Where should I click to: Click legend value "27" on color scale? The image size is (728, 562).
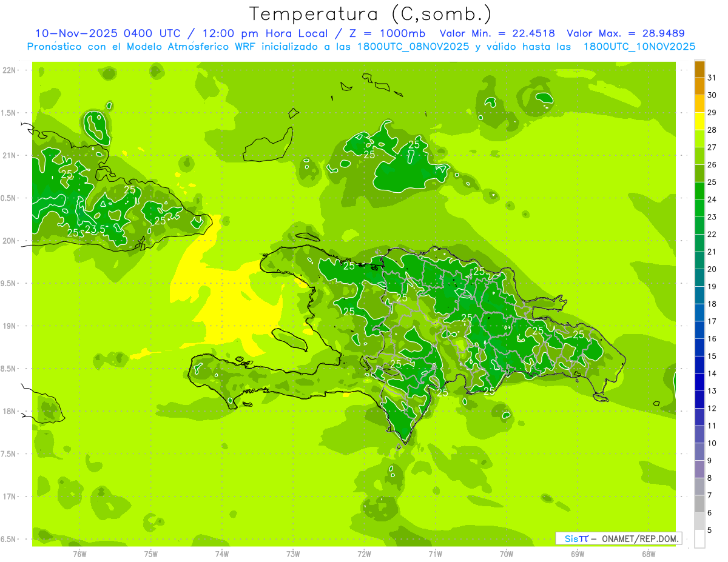(x=712, y=147)
